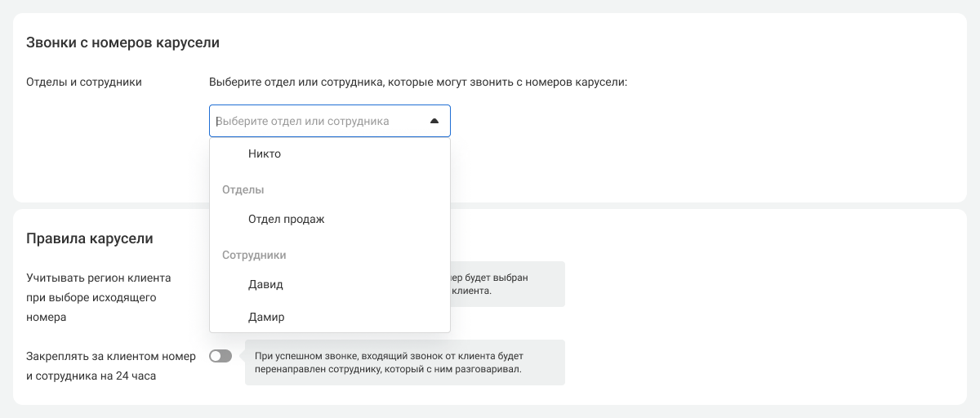Click the "Сотрудники" group header
Viewport: 980px width, 418px height.
254,255
